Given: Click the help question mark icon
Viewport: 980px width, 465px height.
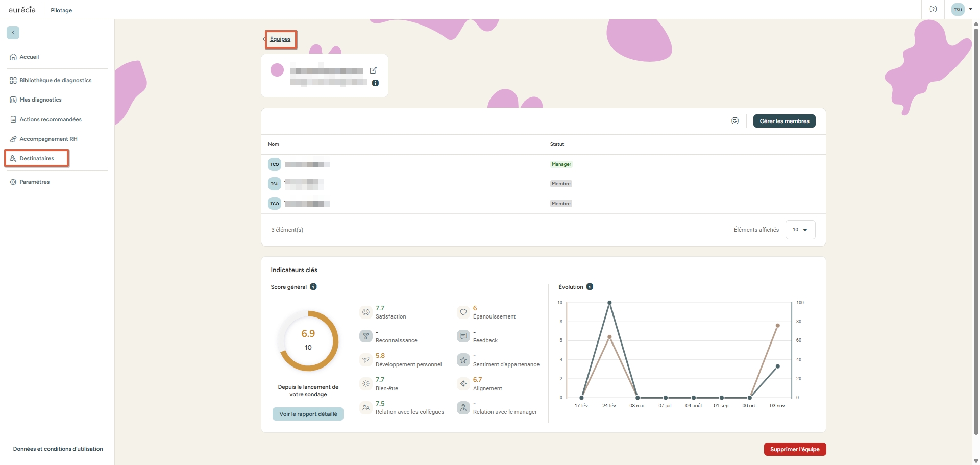Looking at the screenshot, I should [933, 9].
